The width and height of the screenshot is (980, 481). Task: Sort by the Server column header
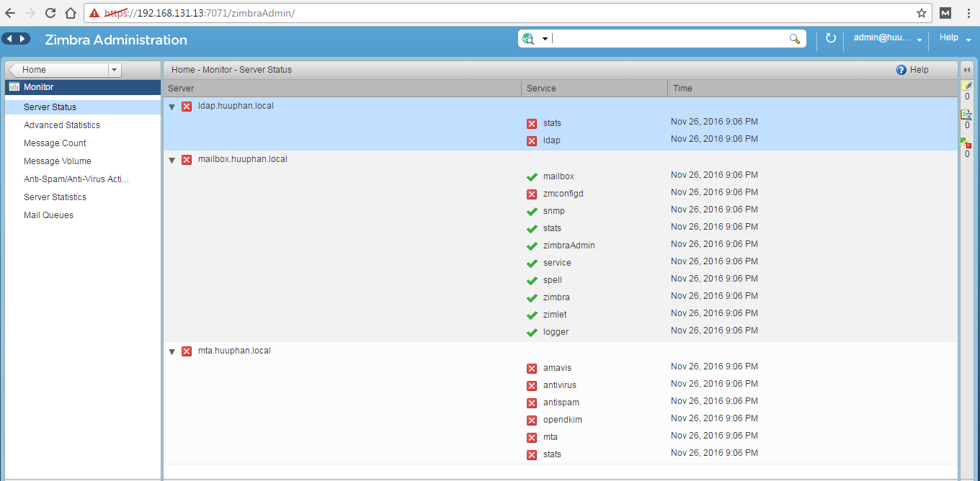(x=342, y=89)
